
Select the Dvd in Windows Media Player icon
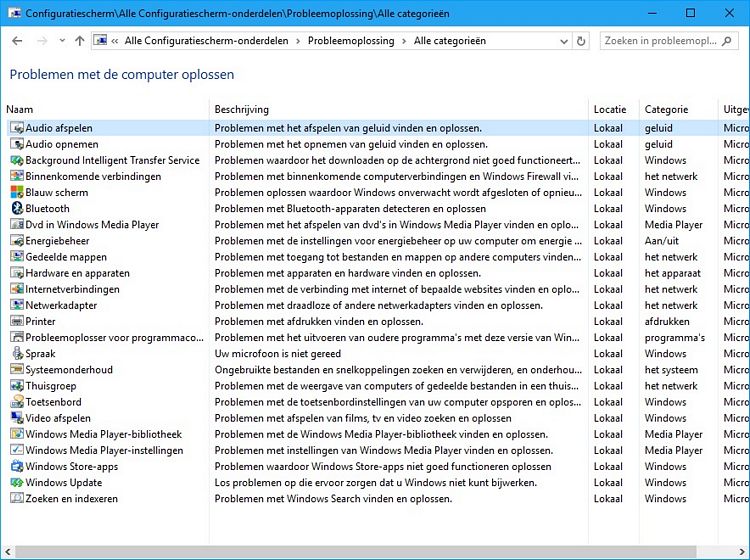[17, 224]
